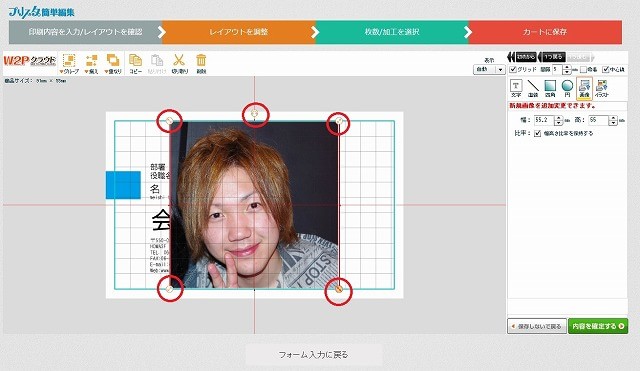Go to 印刷内容を入力/レイアウトを確認 step
Image resolution: width=640 pixels, height=371 pixels.
(x=85, y=32)
